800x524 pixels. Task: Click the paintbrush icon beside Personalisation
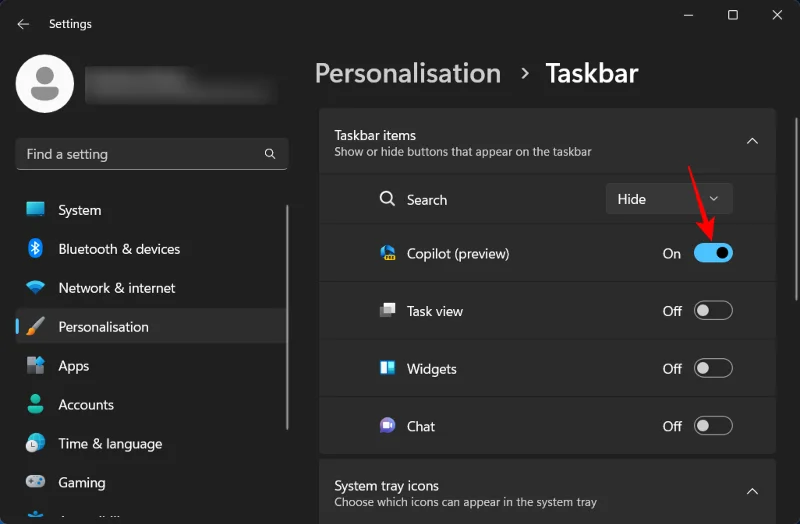point(35,327)
